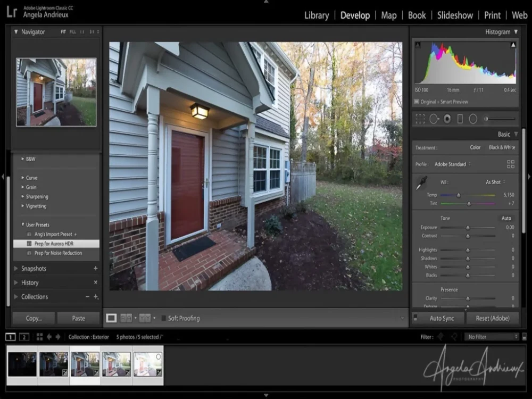
Task: Click the Auto tone button
Action: 506,218
